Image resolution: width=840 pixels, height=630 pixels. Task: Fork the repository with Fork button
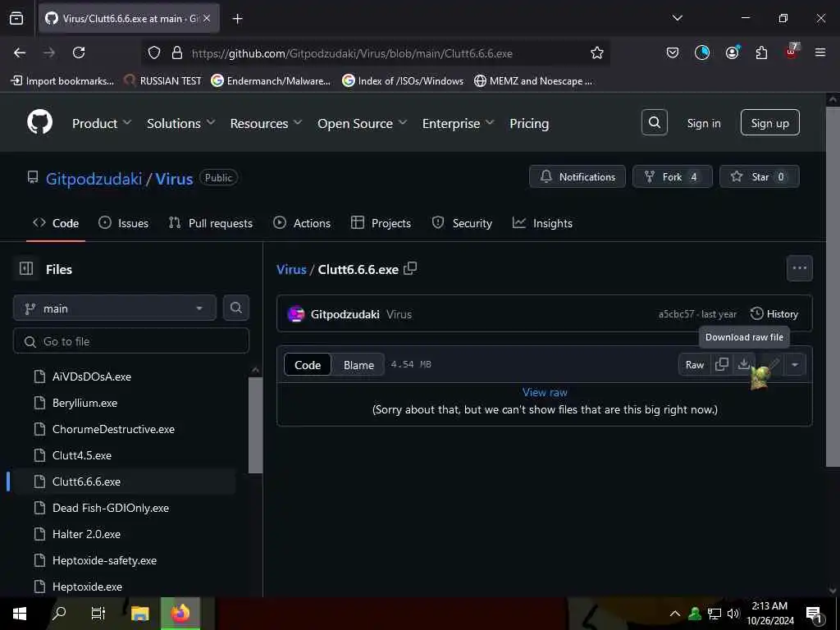click(x=673, y=176)
